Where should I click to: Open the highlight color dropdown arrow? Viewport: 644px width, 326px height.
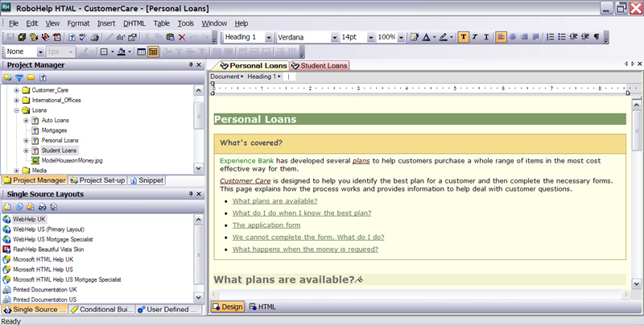pyautogui.click(x=452, y=37)
